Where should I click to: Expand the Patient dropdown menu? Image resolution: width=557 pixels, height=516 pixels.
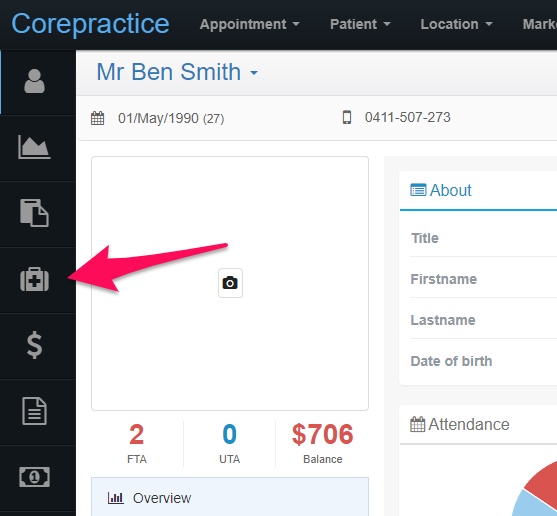360,24
